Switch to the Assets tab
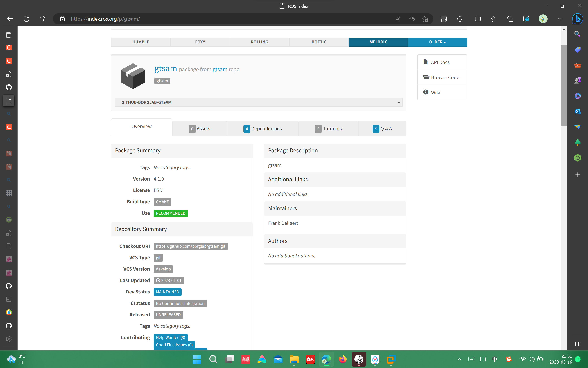The width and height of the screenshot is (588, 368). (x=200, y=128)
